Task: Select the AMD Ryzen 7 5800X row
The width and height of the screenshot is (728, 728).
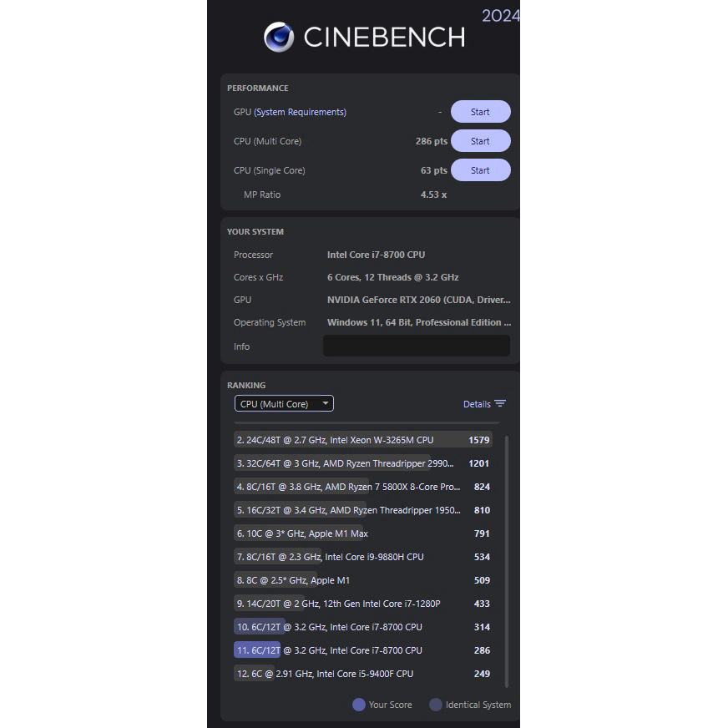Action: (x=363, y=487)
